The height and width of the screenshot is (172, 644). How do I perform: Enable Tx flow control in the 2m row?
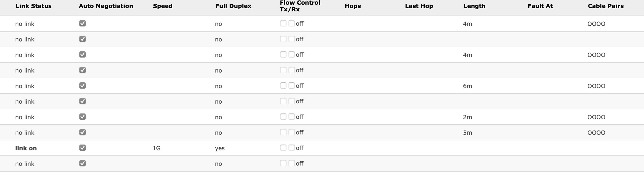click(x=283, y=117)
